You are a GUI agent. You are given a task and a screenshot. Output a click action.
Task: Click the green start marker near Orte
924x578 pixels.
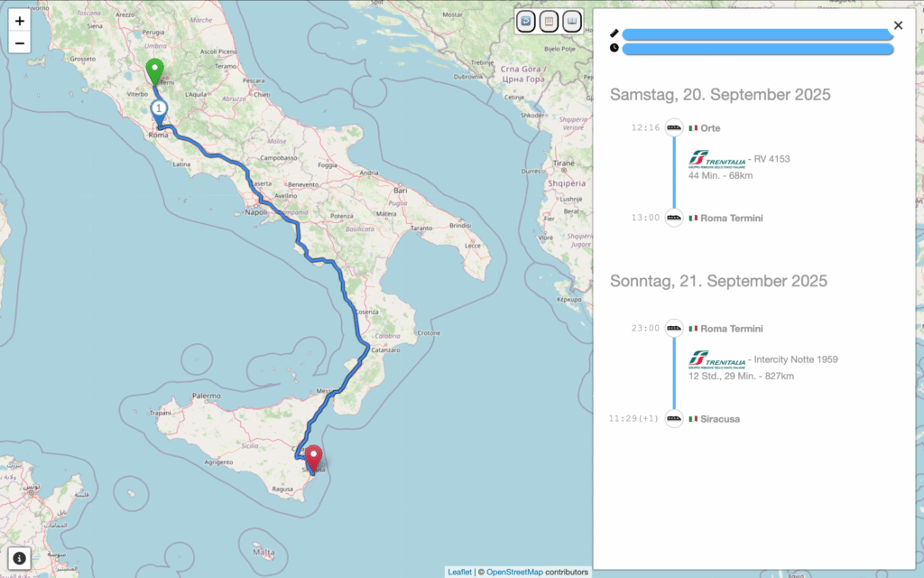tap(155, 71)
